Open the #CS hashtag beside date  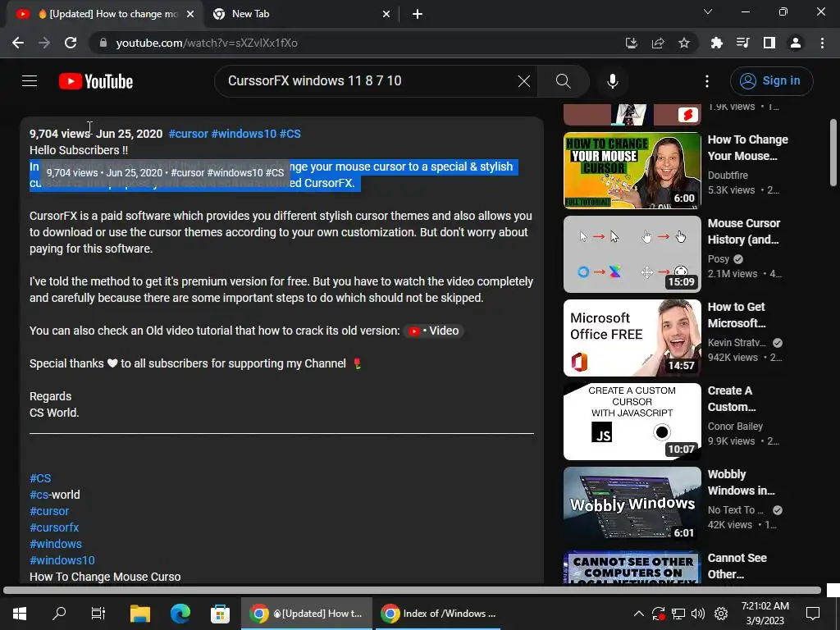pos(290,134)
